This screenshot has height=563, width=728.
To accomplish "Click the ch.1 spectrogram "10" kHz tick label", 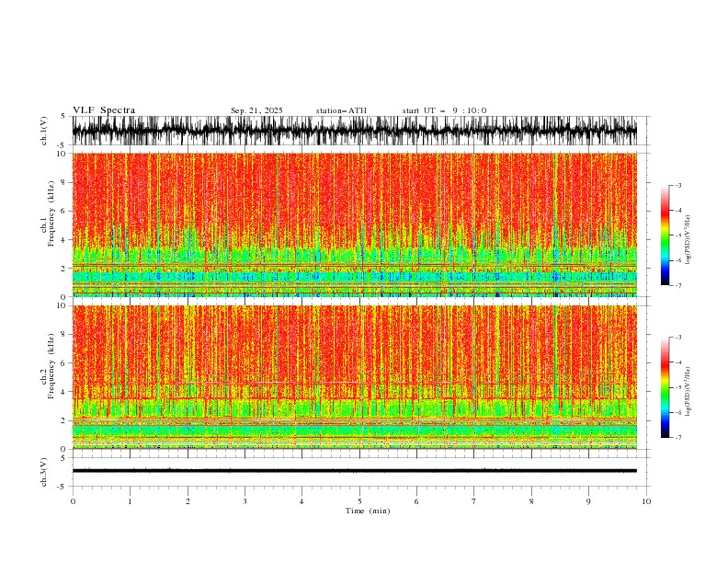I will pyautogui.click(x=62, y=154).
